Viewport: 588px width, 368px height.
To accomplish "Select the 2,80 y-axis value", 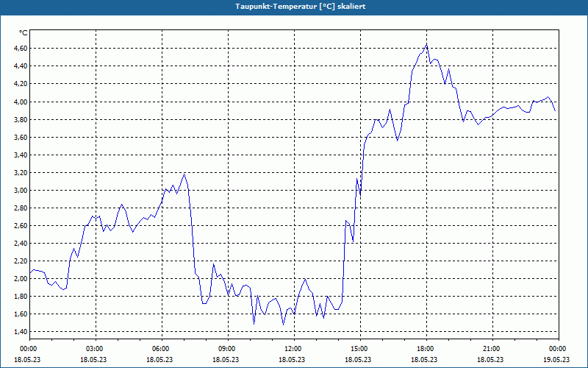I will (21, 208).
